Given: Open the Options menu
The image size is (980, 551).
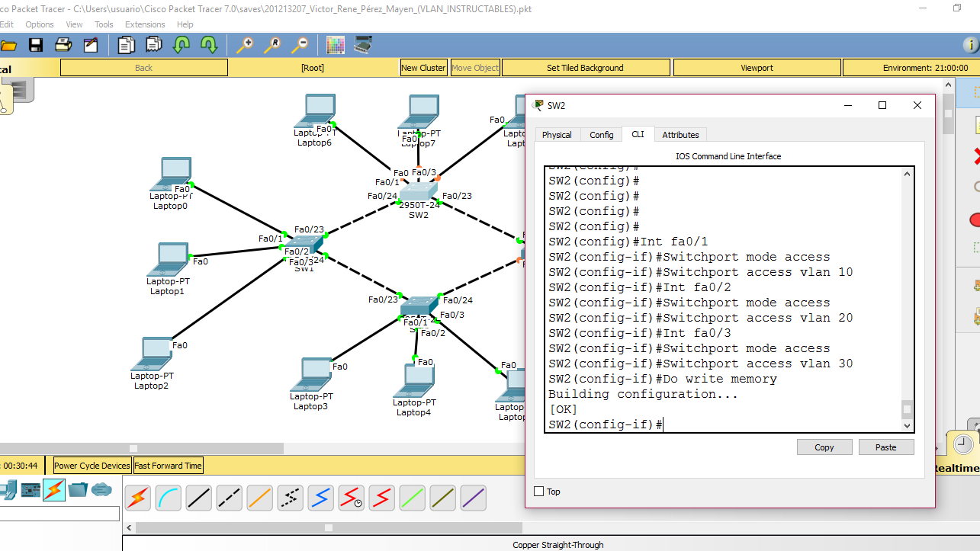Looking at the screenshot, I should tap(40, 24).
